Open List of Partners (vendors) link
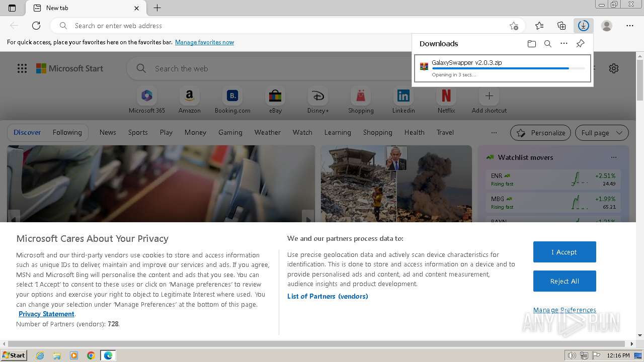The width and height of the screenshot is (644, 362). point(328,296)
